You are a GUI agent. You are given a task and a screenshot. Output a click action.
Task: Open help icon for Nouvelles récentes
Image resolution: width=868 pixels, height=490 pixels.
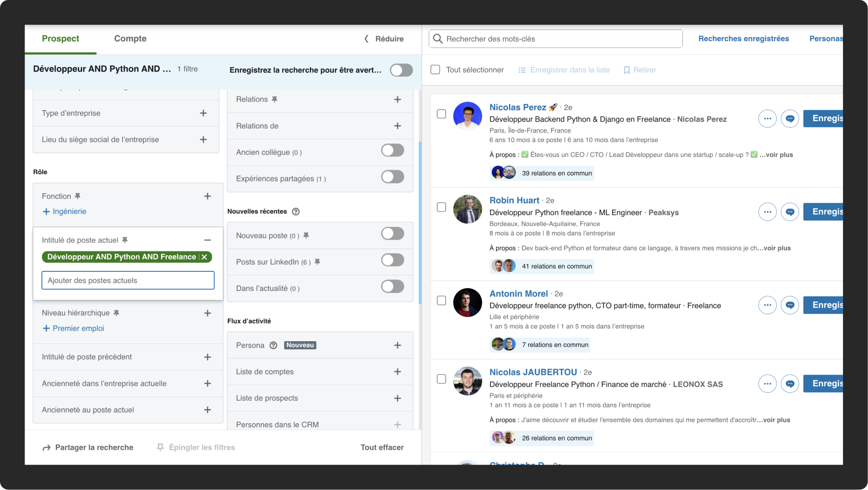296,211
